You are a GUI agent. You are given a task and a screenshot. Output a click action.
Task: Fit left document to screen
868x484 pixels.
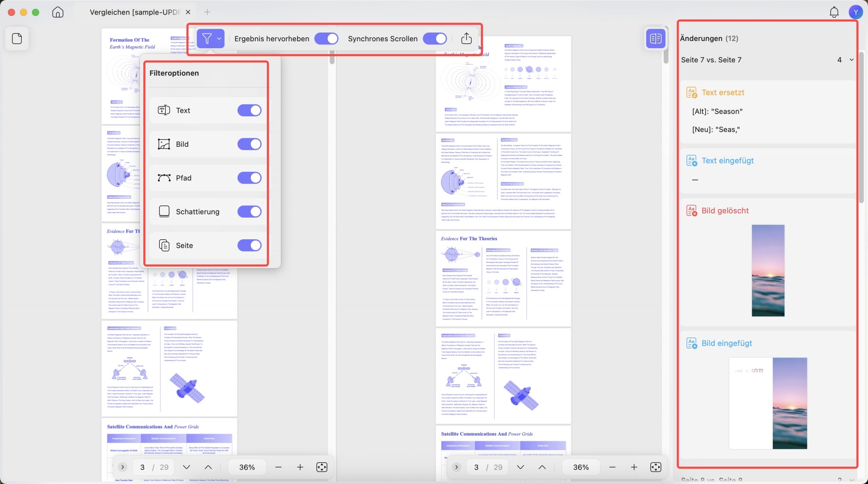click(x=321, y=467)
